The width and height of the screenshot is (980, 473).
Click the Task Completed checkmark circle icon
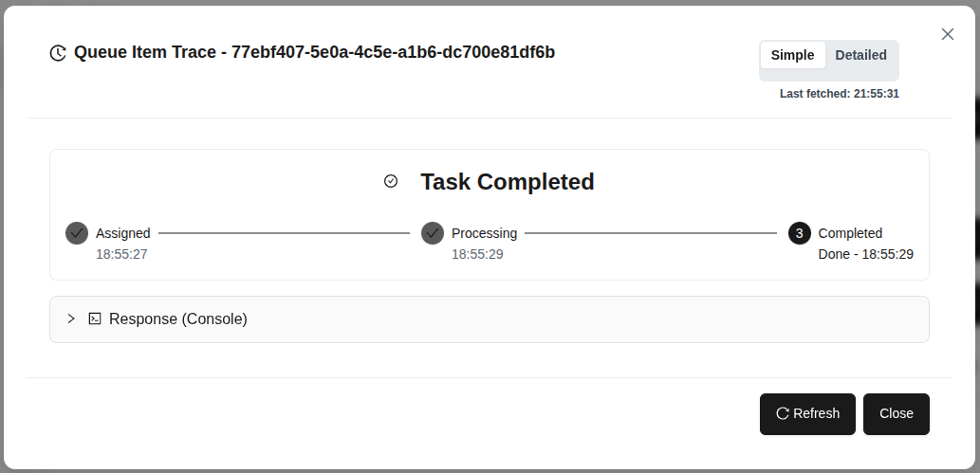coord(391,181)
